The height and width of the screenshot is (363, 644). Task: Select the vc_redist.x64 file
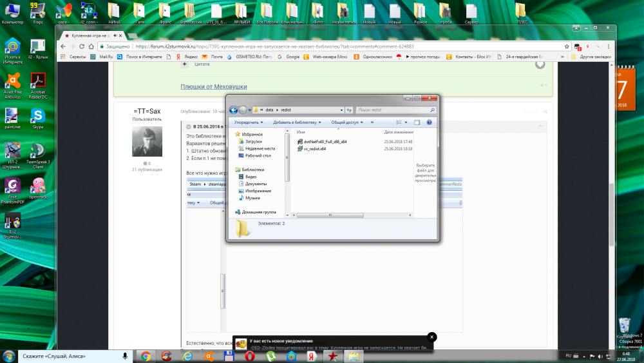click(x=314, y=148)
